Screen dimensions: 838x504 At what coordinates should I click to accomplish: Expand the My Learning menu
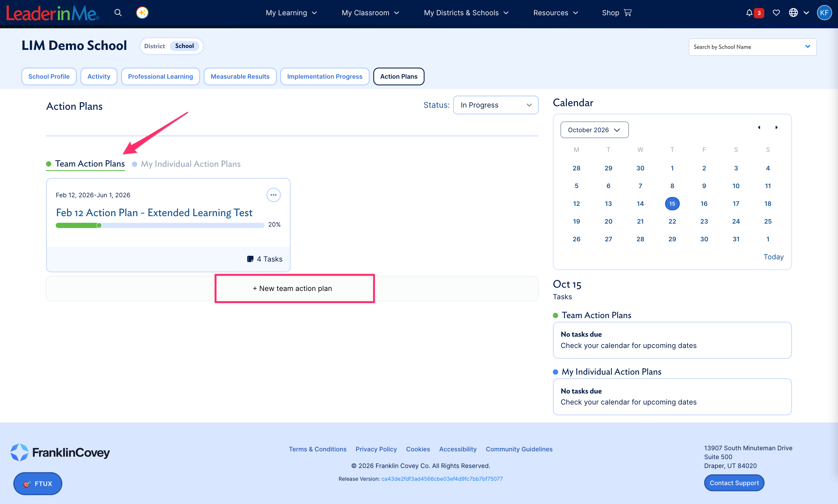pos(292,12)
